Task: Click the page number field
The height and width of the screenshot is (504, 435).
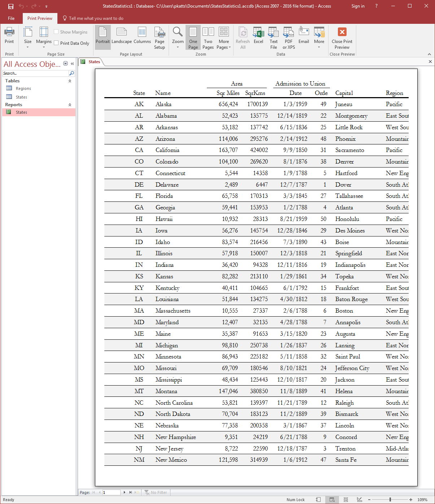Action: 111,492
